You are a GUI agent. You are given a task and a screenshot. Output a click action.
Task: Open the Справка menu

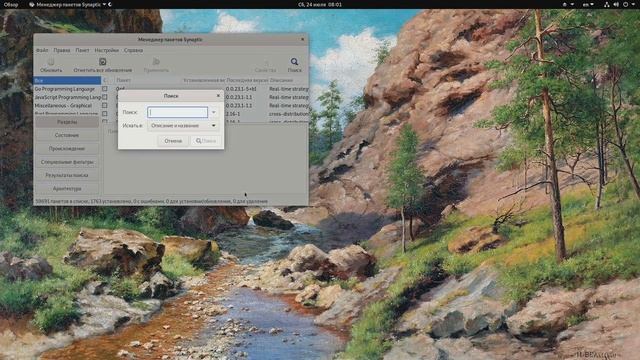pyautogui.click(x=133, y=50)
